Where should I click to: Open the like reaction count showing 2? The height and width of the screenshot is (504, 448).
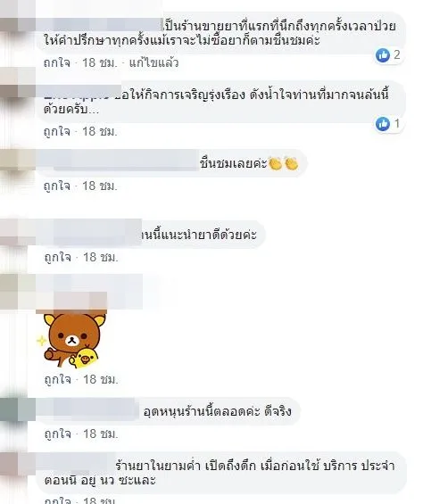pyautogui.click(x=388, y=55)
